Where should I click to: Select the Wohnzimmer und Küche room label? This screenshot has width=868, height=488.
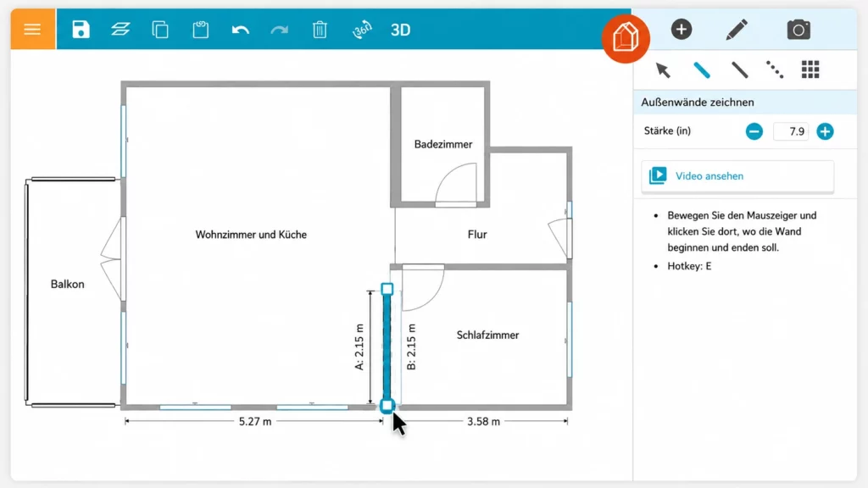[251, 235]
